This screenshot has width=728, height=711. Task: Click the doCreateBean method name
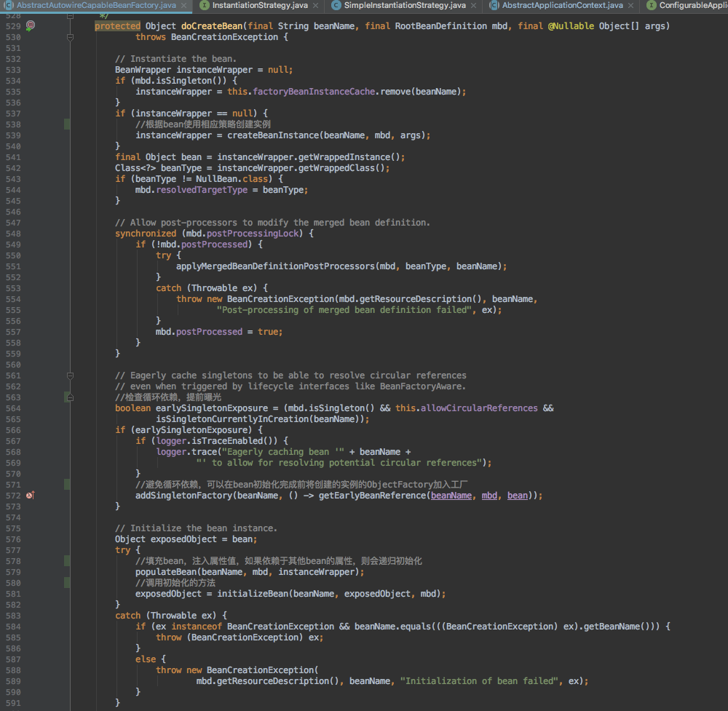click(212, 26)
